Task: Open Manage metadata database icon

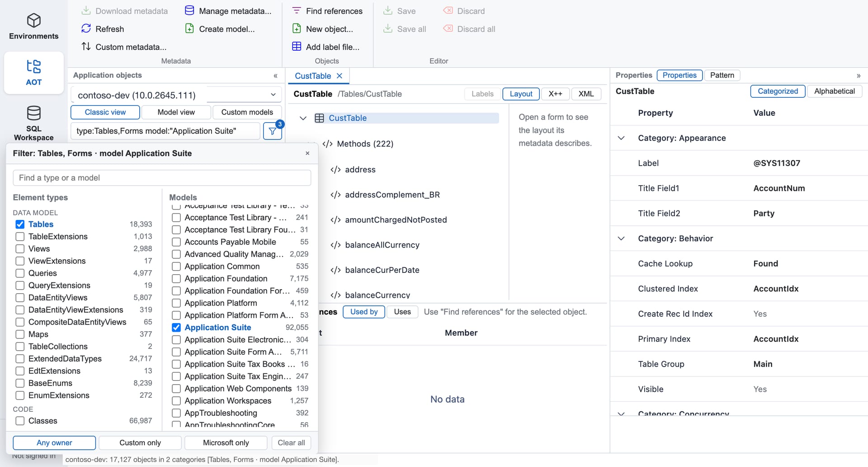Action: coord(190,11)
